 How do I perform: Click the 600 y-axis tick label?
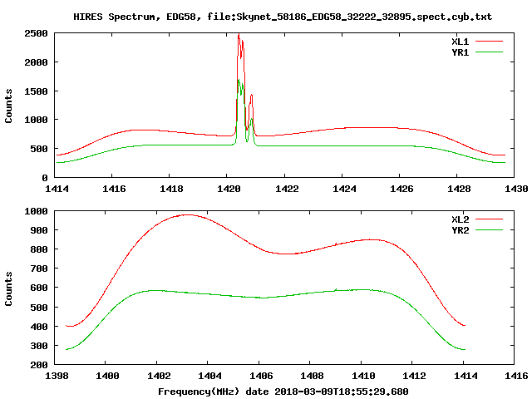pyautogui.click(x=39, y=288)
